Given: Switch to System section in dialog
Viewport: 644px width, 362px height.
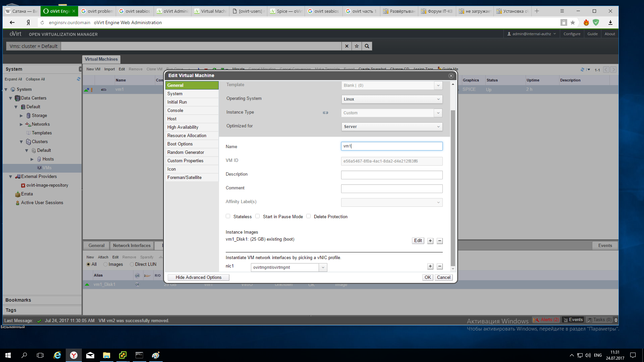Looking at the screenshot, I should (x=192, y=94).
